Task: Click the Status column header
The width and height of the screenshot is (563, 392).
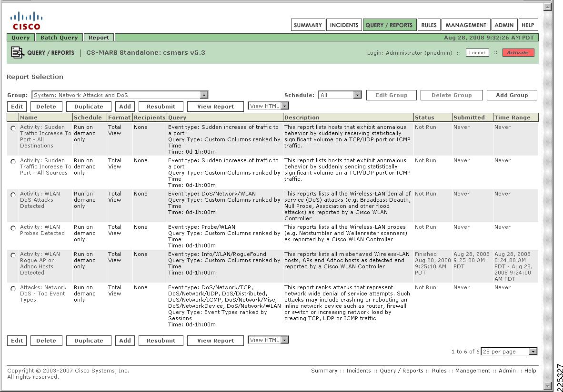Action: coord(432,118)
